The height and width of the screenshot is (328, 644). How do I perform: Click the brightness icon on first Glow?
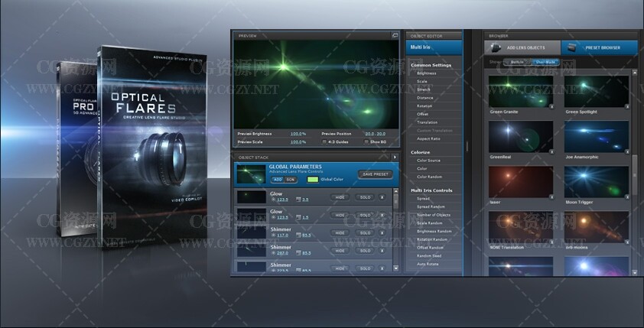pos(273,200)
